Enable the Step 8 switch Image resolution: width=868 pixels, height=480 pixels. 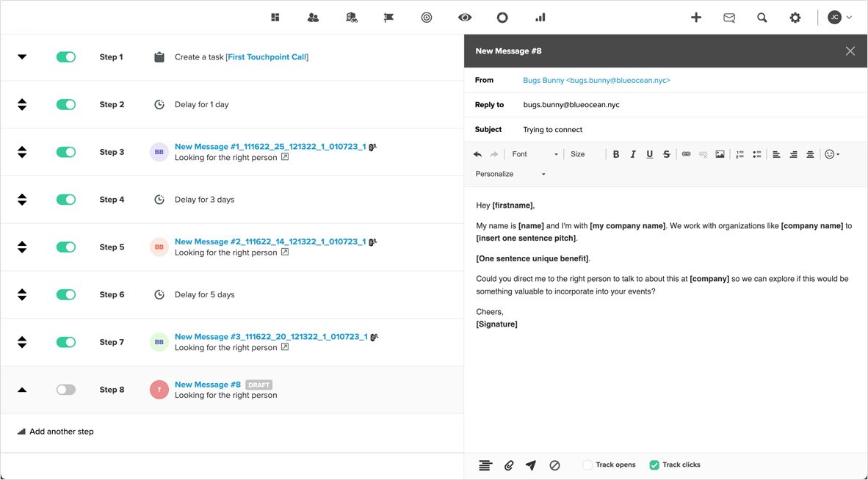tap(66, 390)
